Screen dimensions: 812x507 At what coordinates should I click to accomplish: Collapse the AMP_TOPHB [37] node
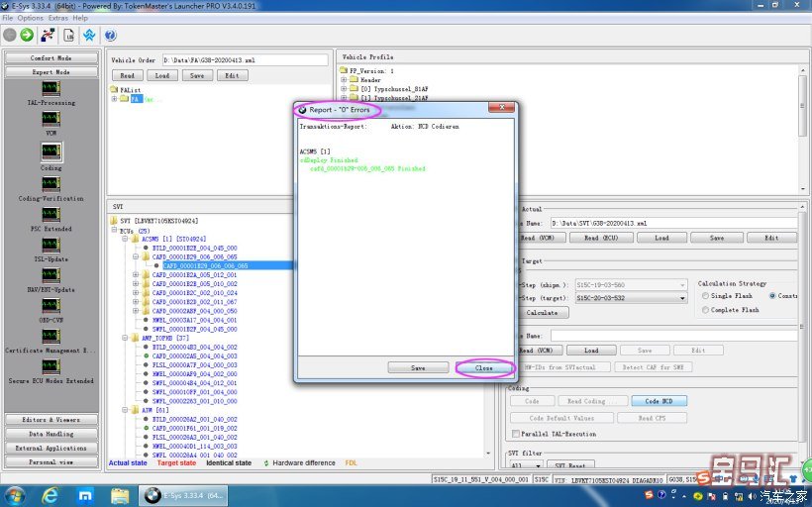pyautogui.click(x=125, y=338)
